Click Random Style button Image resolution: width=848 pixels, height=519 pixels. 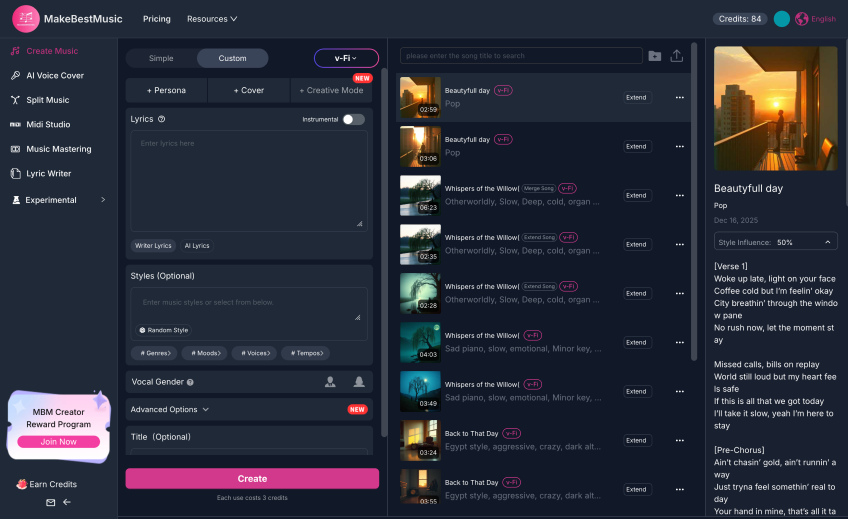(x=163, y=330)
